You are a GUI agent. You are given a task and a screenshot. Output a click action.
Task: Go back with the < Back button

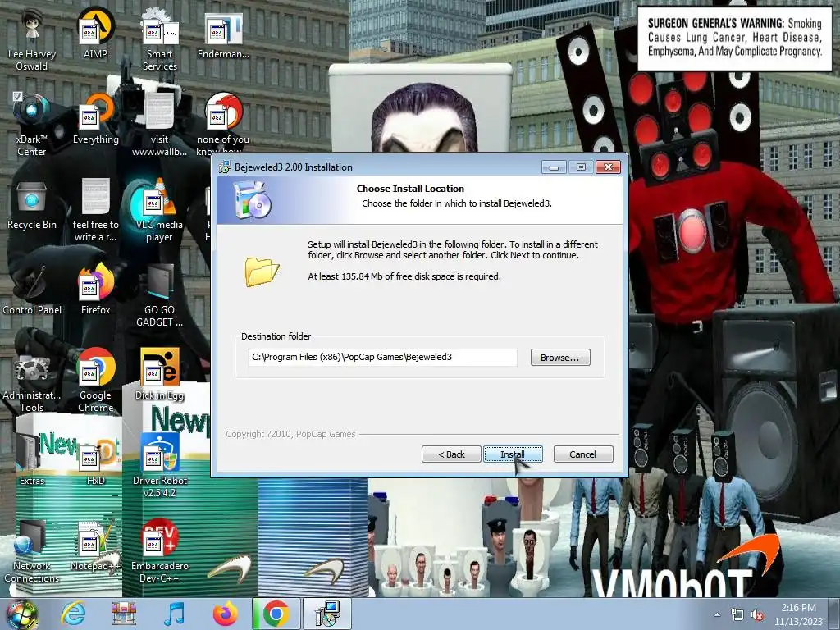tap(451, 454)
